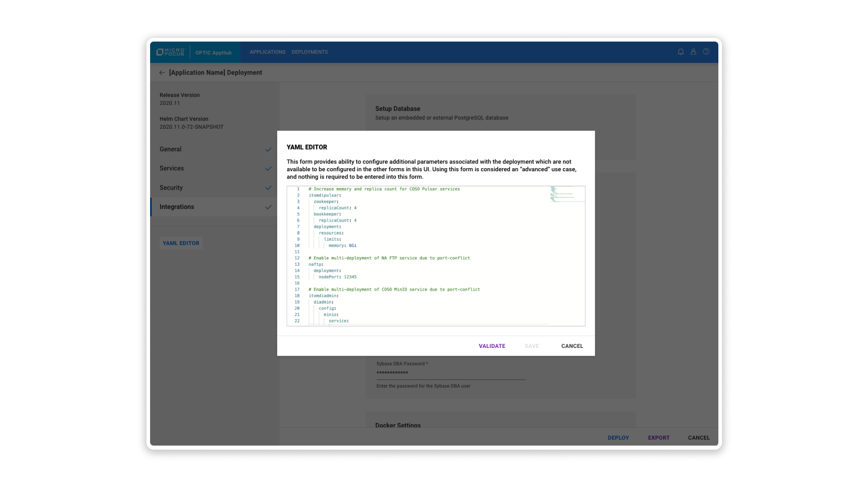Click the Export button
The height and width of the screenshot is (488, 868).
(x=658, y=438)
